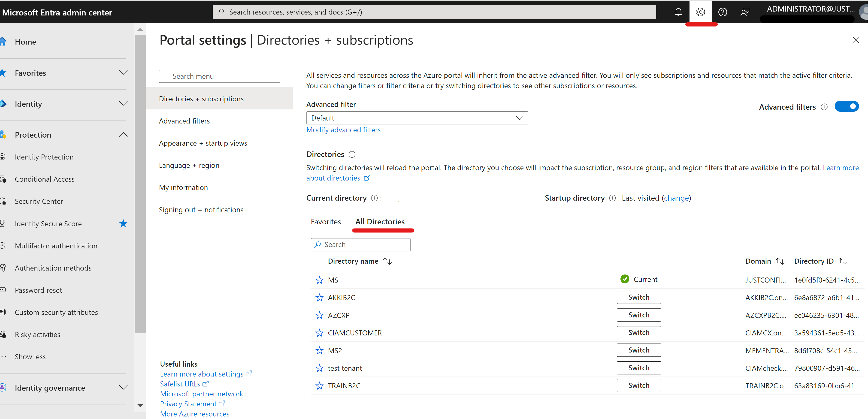Sort by Directory name arrows
868x419 pixels.
(387, 261)
